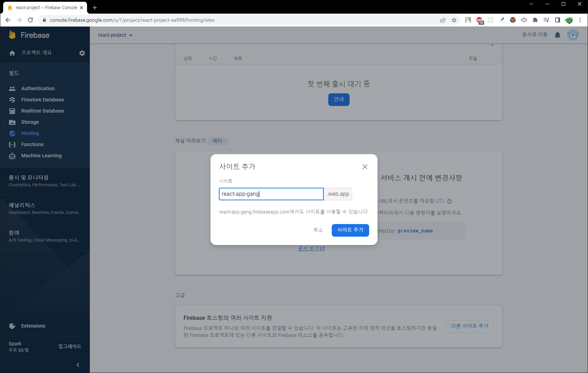Close the 사이트 추가 dialog

[x=365, y=167]
